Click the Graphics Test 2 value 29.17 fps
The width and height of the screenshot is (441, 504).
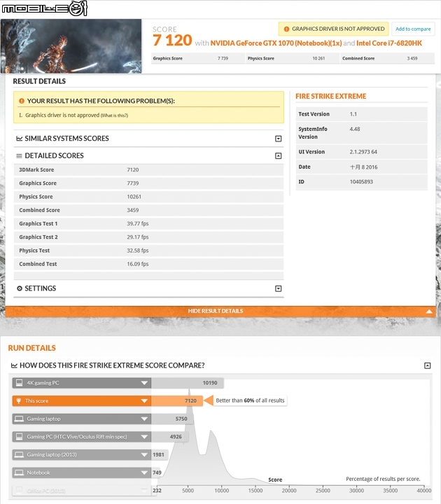click(x=138, y=237)
